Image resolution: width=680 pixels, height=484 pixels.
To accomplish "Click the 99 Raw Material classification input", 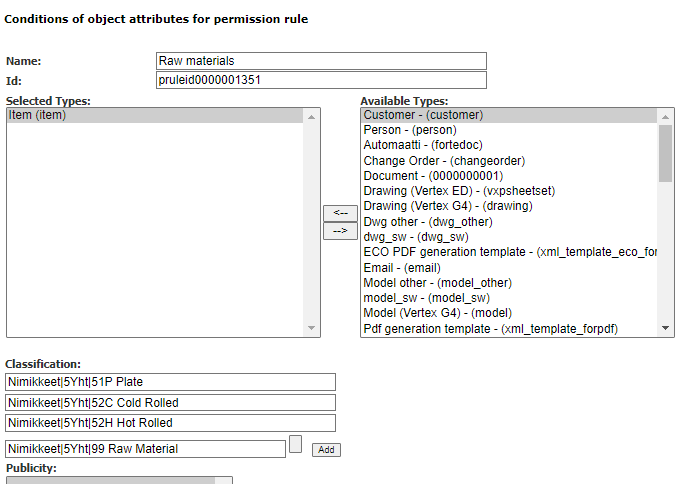I will [145, 449].
